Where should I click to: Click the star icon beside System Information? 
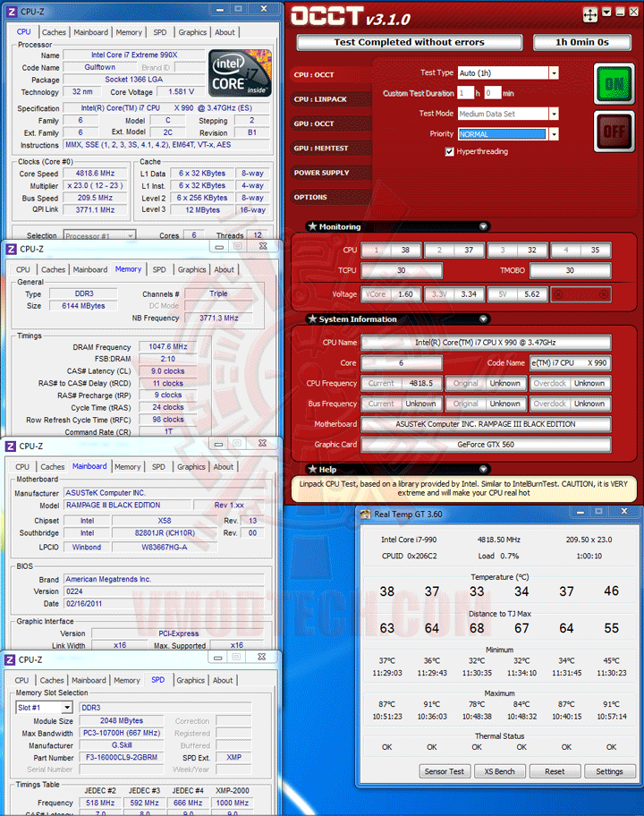pyautogui.click(x=313, y=319)
